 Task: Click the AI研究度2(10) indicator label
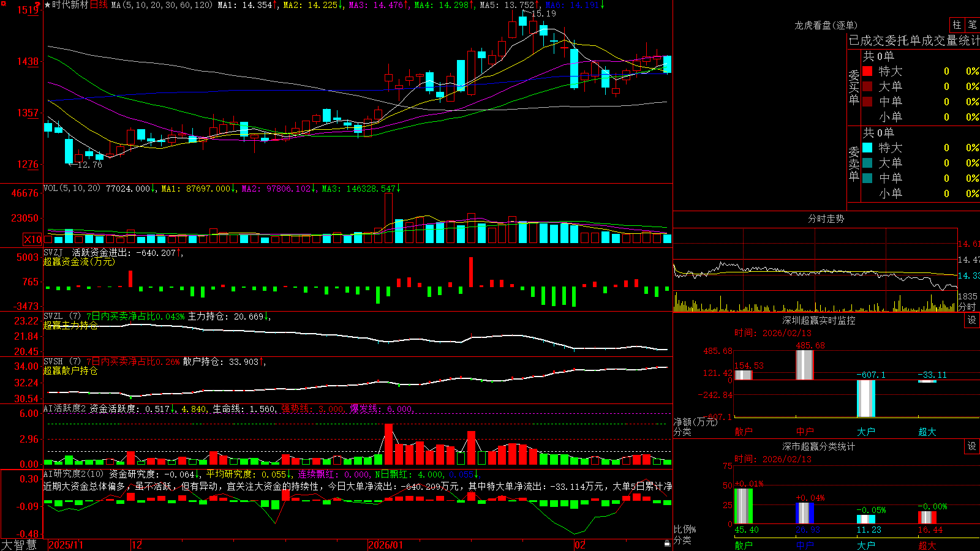[73, 474]
